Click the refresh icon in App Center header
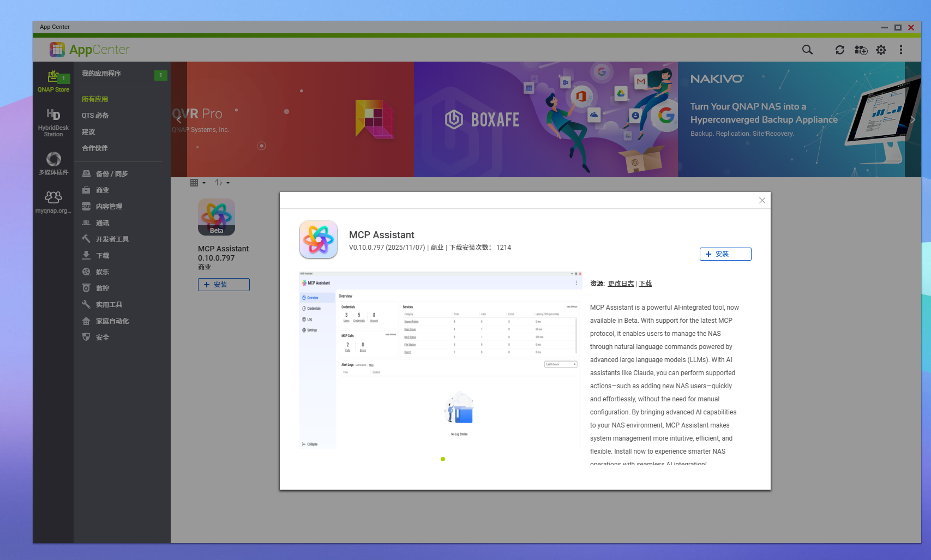 pyautogui.click(x=839, y=50)
